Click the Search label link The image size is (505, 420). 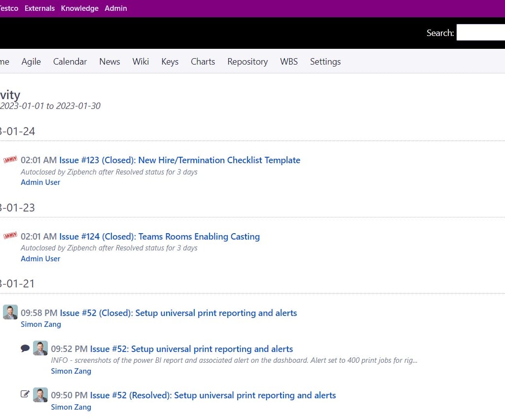[440, 33]
